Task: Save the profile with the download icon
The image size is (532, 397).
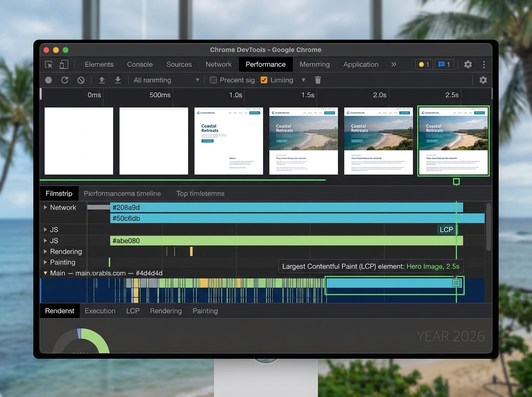Action: [117, 80]
